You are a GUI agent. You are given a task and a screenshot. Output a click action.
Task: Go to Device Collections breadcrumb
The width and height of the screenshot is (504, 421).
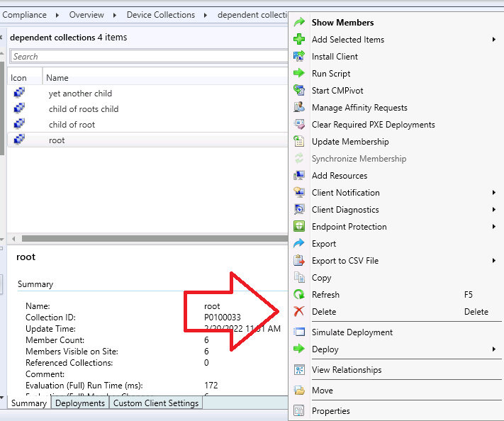click(161, 15)
